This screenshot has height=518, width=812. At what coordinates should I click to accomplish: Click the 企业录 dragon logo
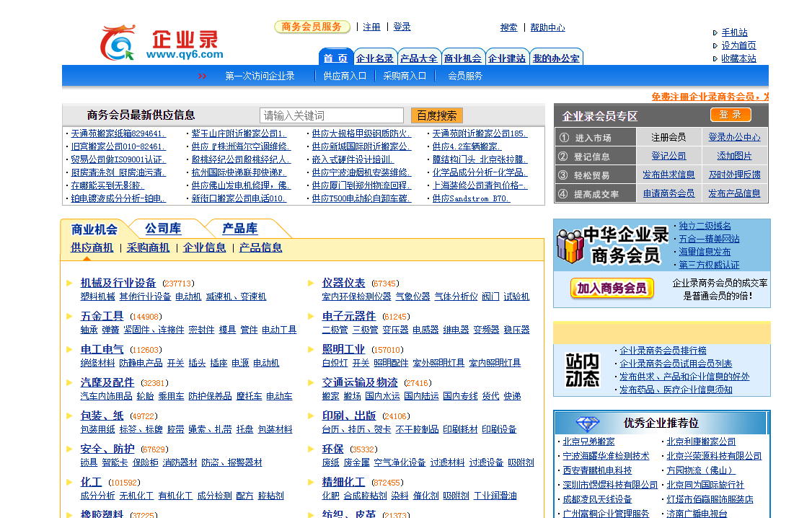(x=118, y=43)
